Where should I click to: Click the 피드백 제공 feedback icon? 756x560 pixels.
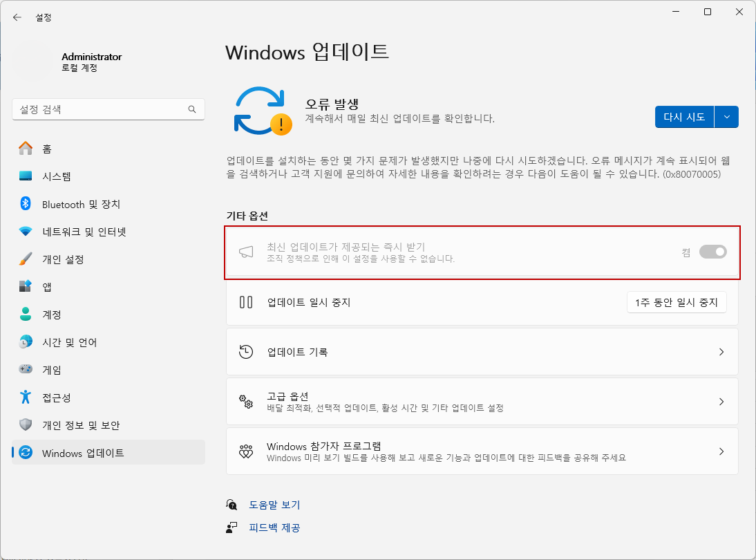tap(231, 528)
